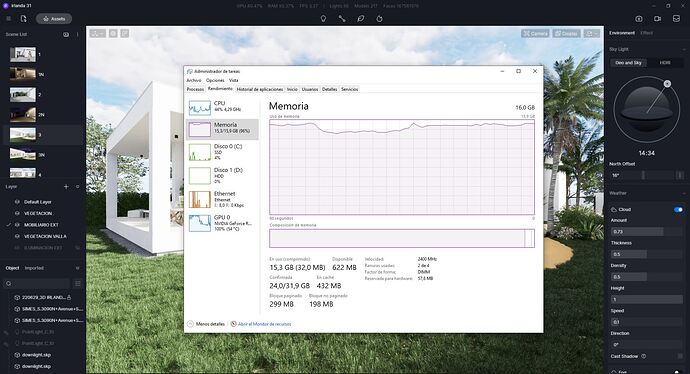
Task: Open Abrir el Monitor de recursos link
Action: coord(261,324)
